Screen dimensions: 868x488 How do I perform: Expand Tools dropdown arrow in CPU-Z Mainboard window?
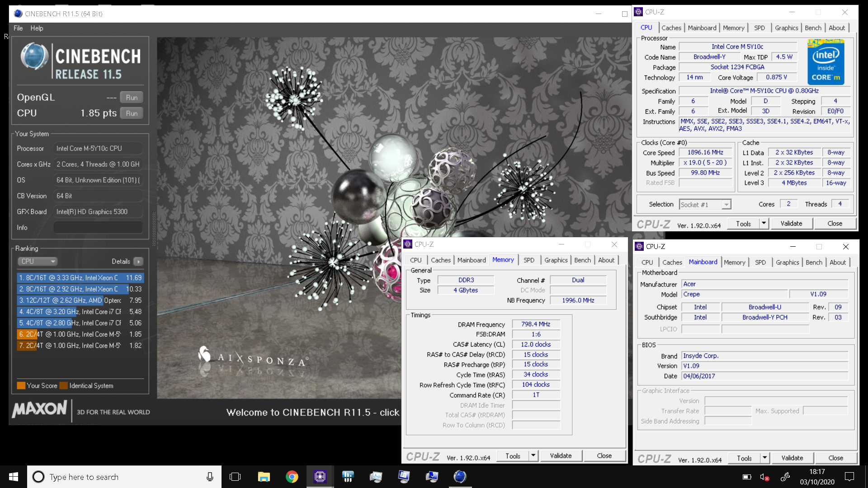click(764, 458)
